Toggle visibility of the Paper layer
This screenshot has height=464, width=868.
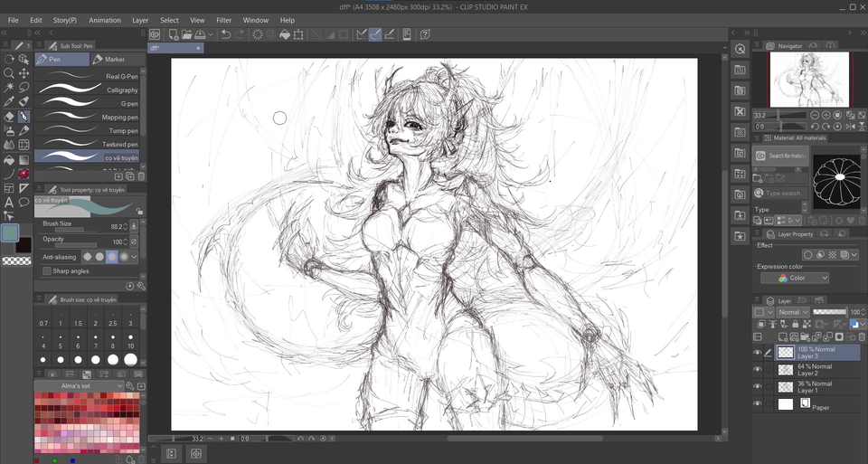click(758, 404)
